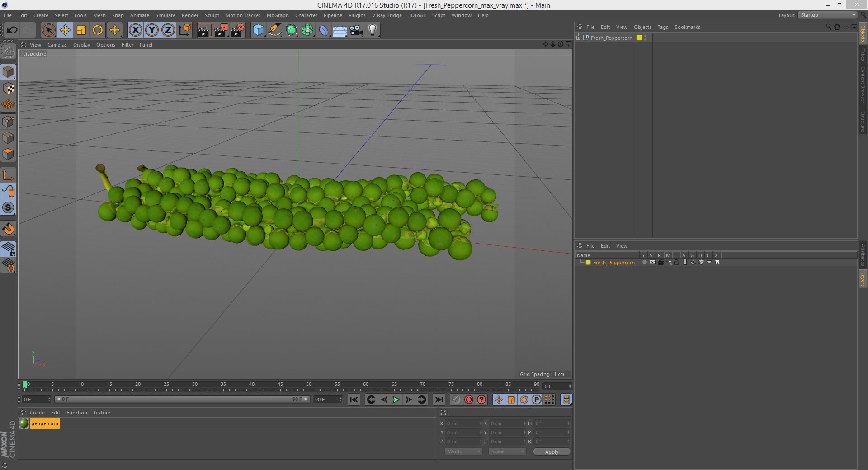Switch to the Takes side tab
The width and height of the screenshot is (868, 470).
863,55
